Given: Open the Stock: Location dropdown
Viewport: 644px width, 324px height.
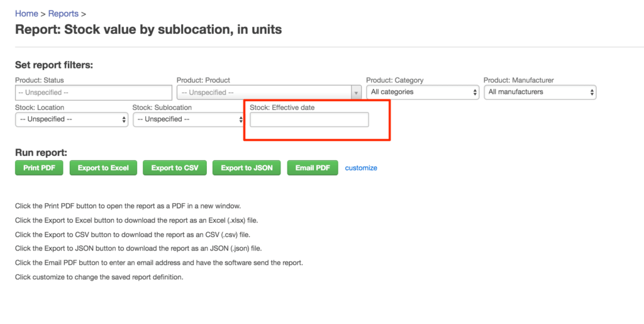Looking at the screenshot, I should pyautogui.click(x=72, y=120).
